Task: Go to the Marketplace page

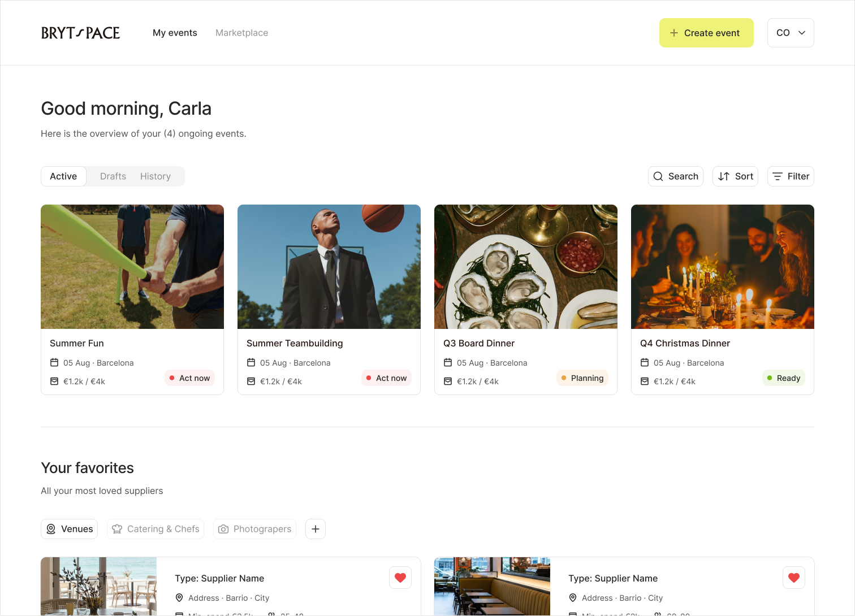Action: (x=241, y=33)
